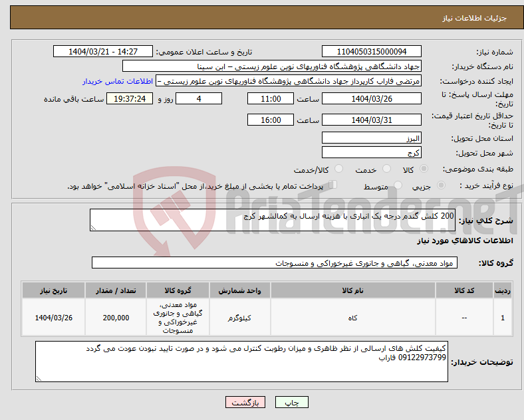
Task: Click the واحد شمارش column header
Action: point(239,290)
